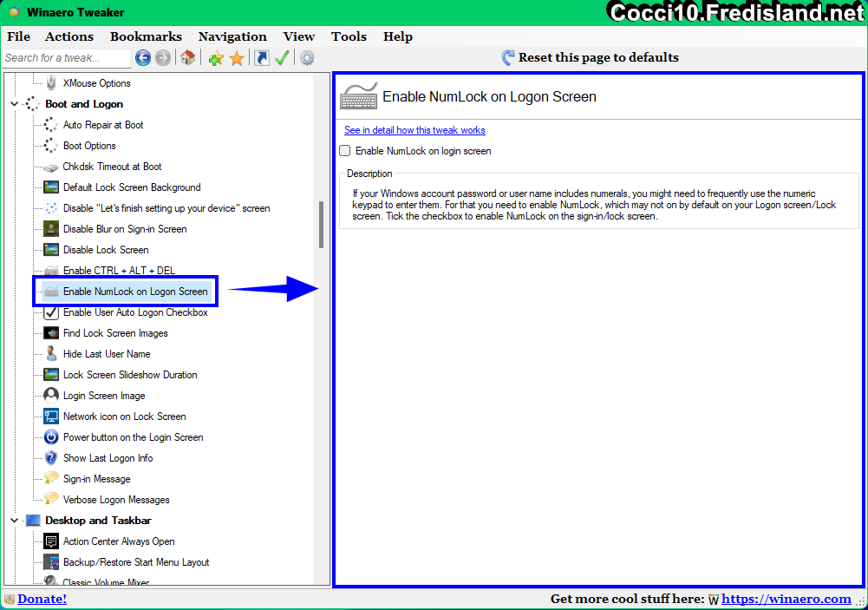Open the File menu
The height and width of the screenshot is (610, 868).
pos(18,36)
